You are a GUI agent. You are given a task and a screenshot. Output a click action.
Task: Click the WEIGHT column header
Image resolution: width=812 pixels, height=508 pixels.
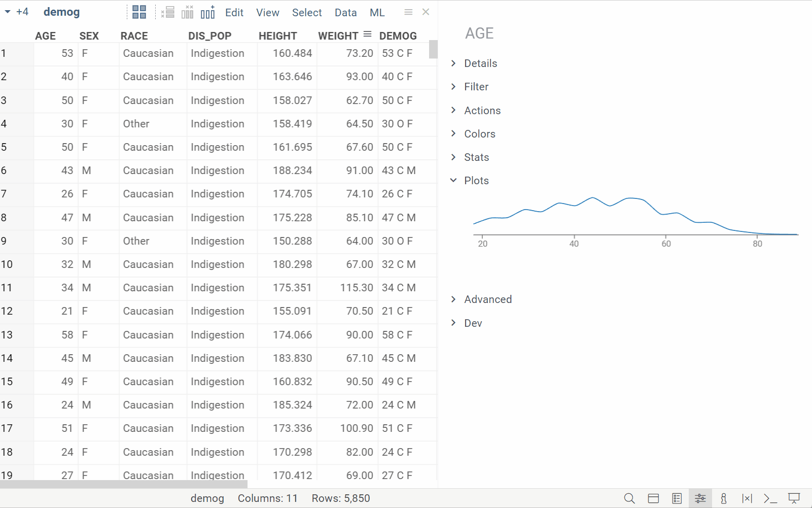[338, 36]
